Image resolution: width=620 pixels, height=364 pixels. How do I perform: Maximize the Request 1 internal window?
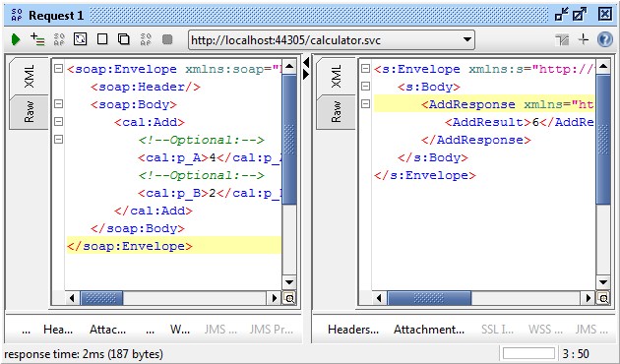coord(580,15)
